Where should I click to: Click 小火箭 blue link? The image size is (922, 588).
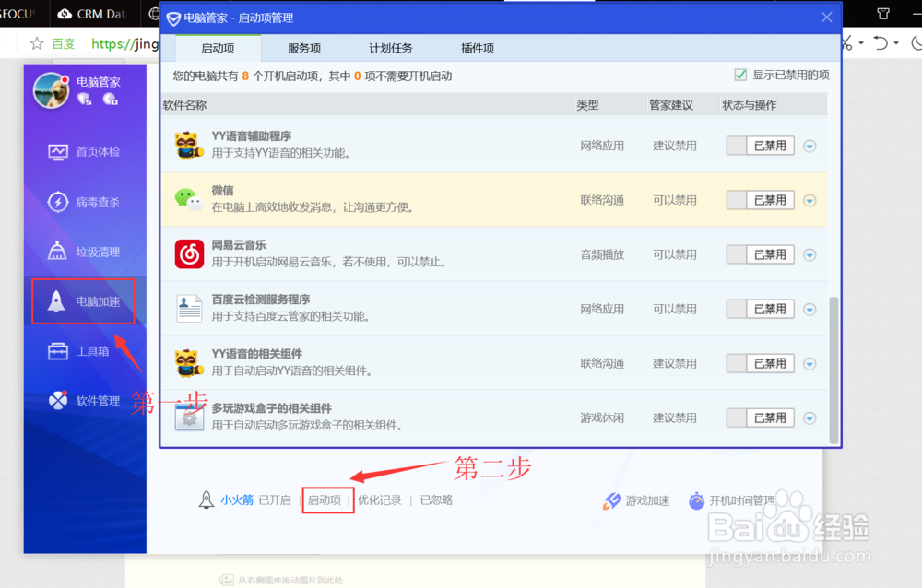coord(237,500)
